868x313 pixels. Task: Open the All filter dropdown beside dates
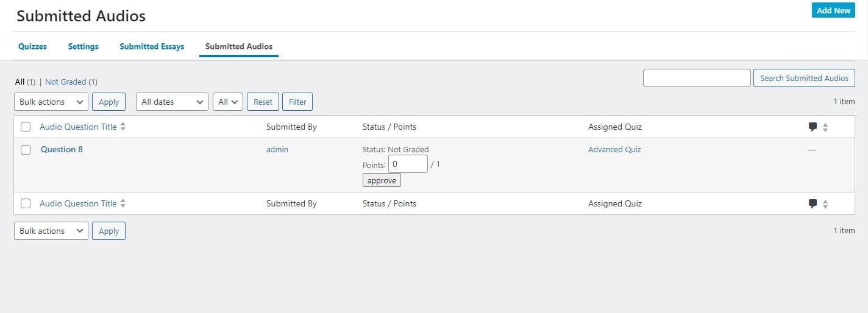coord(228,102)
